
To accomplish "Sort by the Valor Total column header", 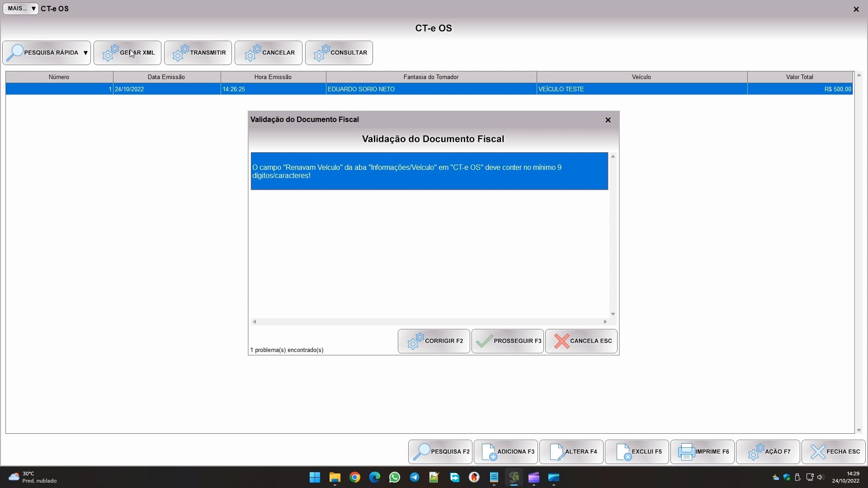I will pos(800,77).
